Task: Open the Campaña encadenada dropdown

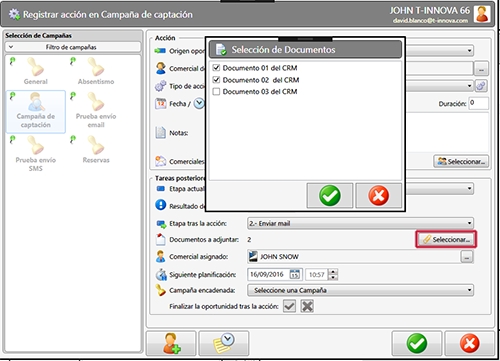Action: (x=360, y=290)
